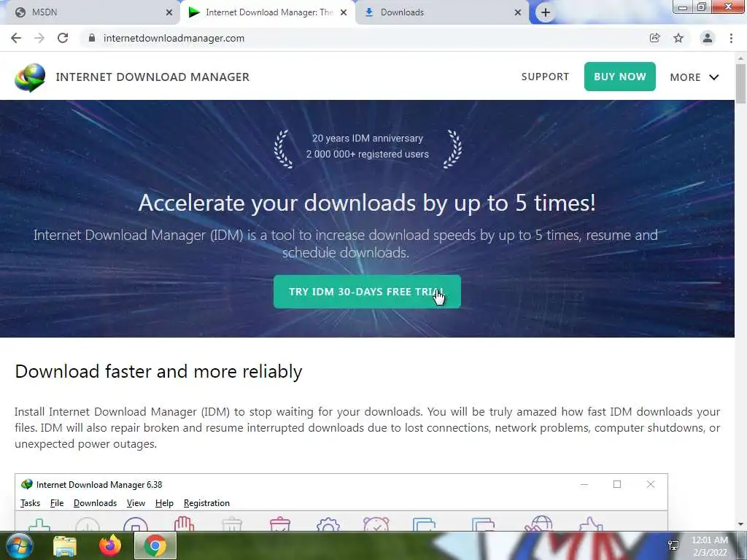747x560 pixels.
Task: Expand the MORE dropdown menu
Action: [x=694, y=77]
